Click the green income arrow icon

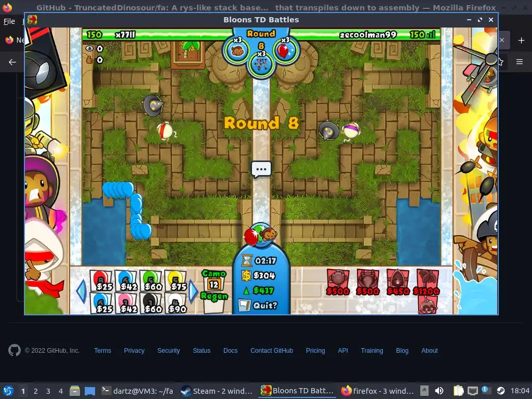246,290
